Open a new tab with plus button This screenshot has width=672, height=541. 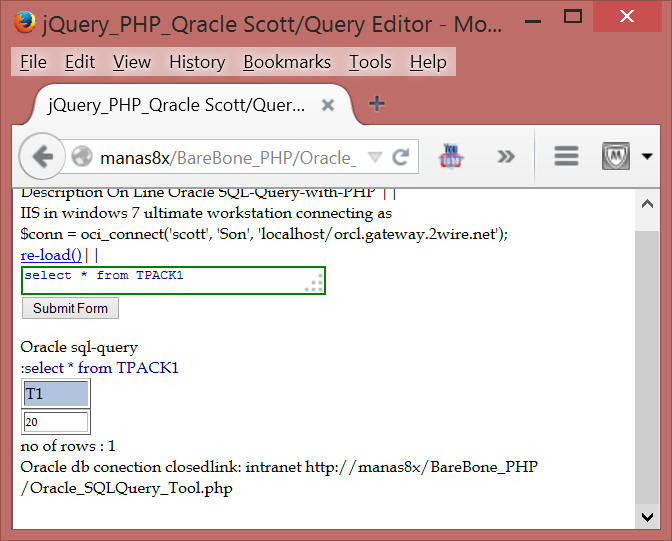pyautogui.click(x=377, y=104)
